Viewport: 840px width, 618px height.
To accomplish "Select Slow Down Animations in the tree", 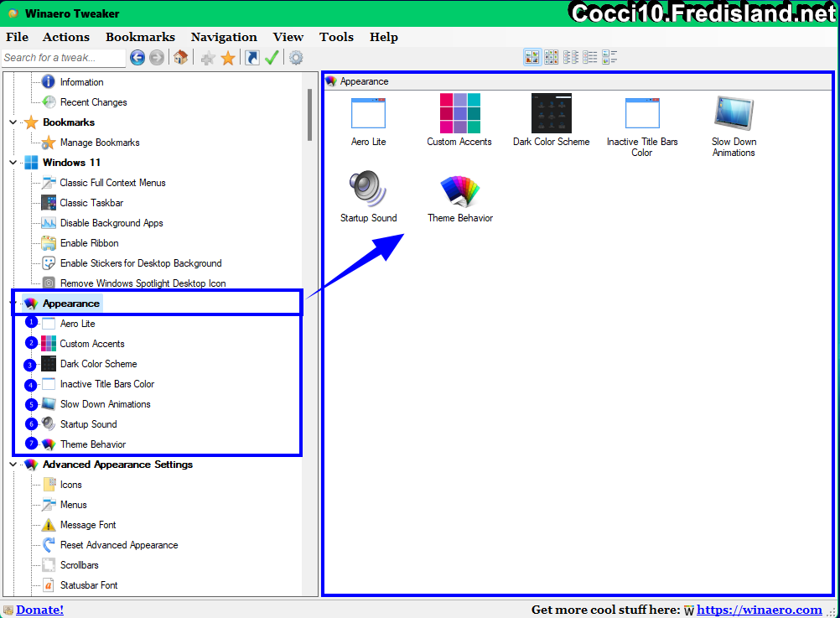I will tap(105, 404).
